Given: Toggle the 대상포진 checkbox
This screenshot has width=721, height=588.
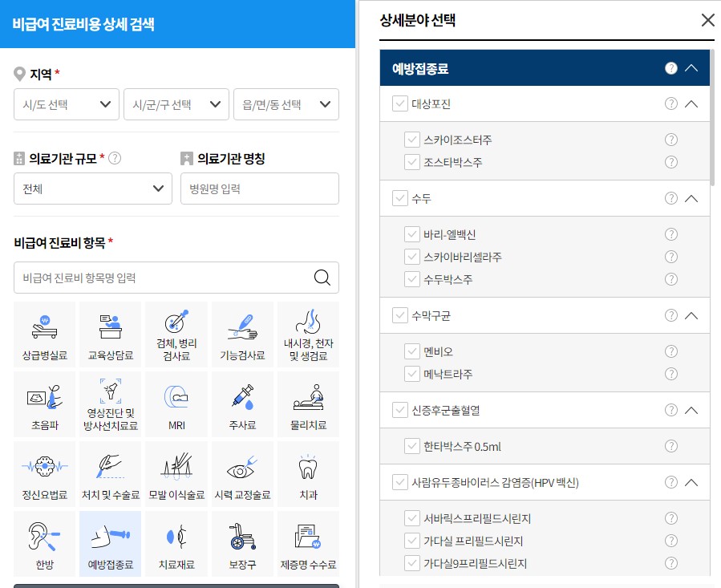Looking at the screenshot, I should (400, 103).
